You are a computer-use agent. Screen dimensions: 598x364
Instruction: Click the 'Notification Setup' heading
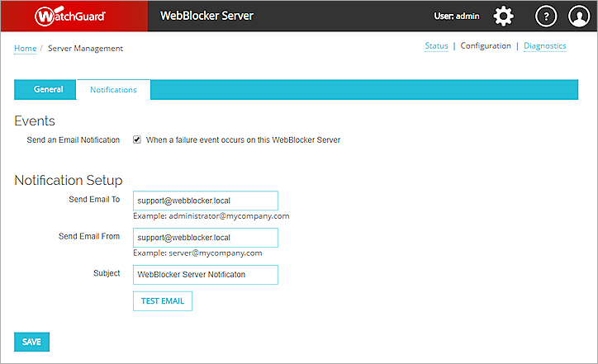point(69,180)
